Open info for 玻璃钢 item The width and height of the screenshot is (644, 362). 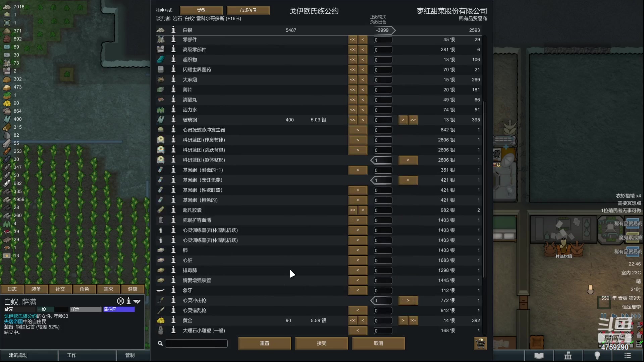pyautogui.click(x=173, y=120)
